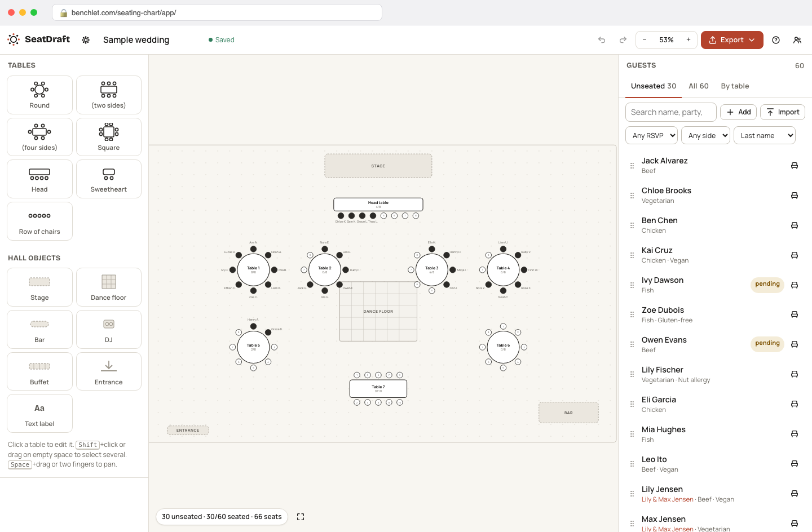The height and width of the screenshot is (532, 812).
Task: Switch to the All 60 guests tab
Action: [x=699, y=86]
